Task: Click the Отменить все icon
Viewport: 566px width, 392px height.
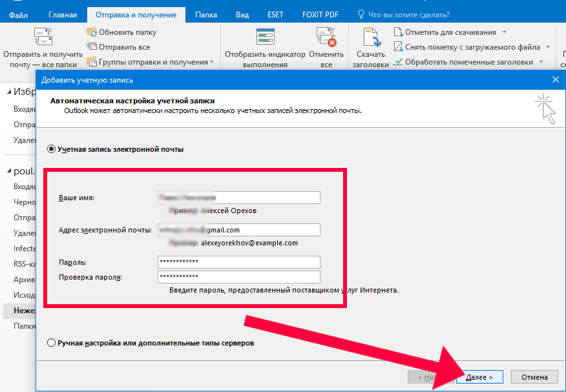Action: [x=326, y=37]
